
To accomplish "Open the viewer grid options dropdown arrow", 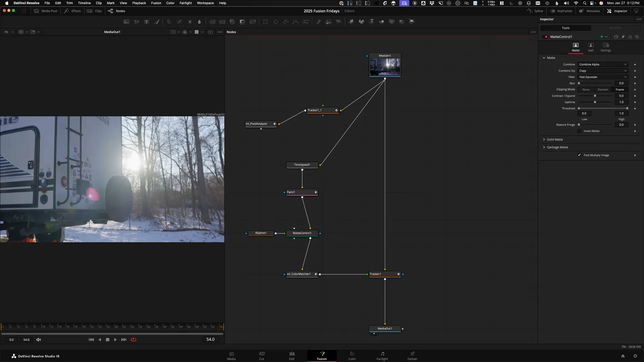I will tap(202, 32).
